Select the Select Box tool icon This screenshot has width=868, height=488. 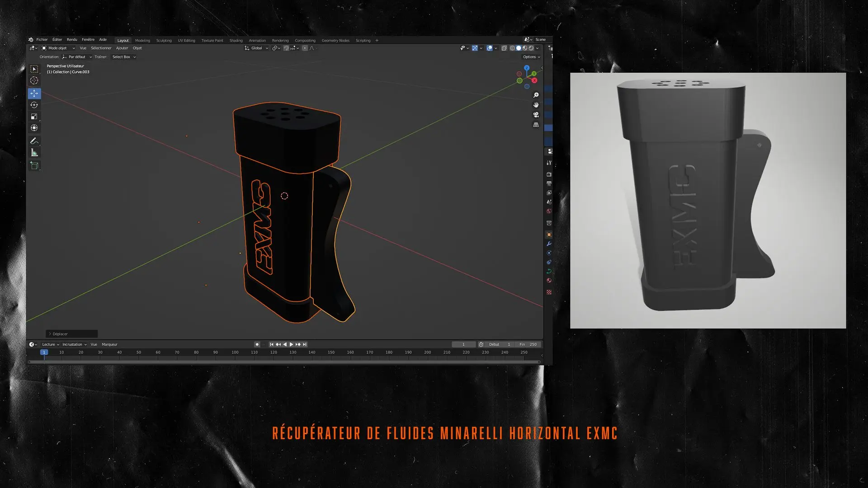tap(34, 69)
